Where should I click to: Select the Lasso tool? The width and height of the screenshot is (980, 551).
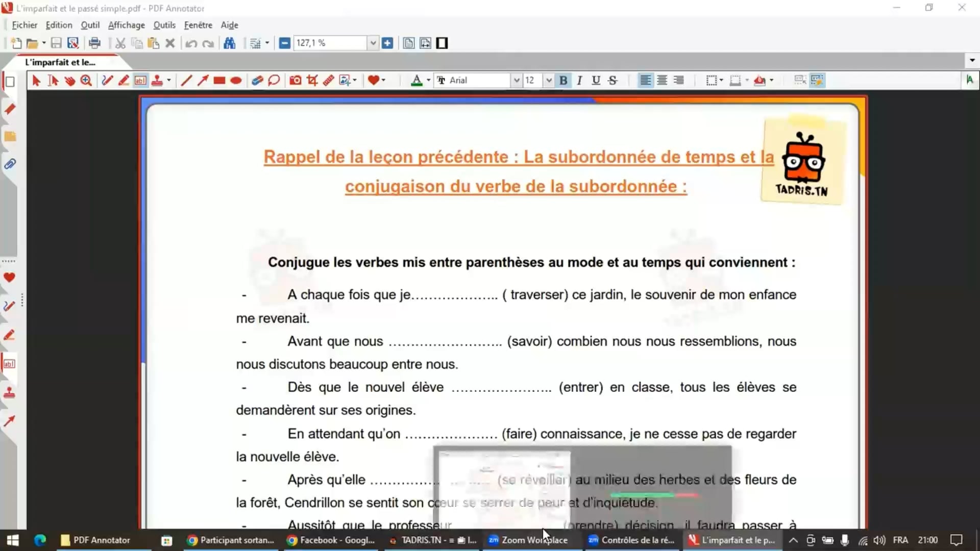point(274,80)
